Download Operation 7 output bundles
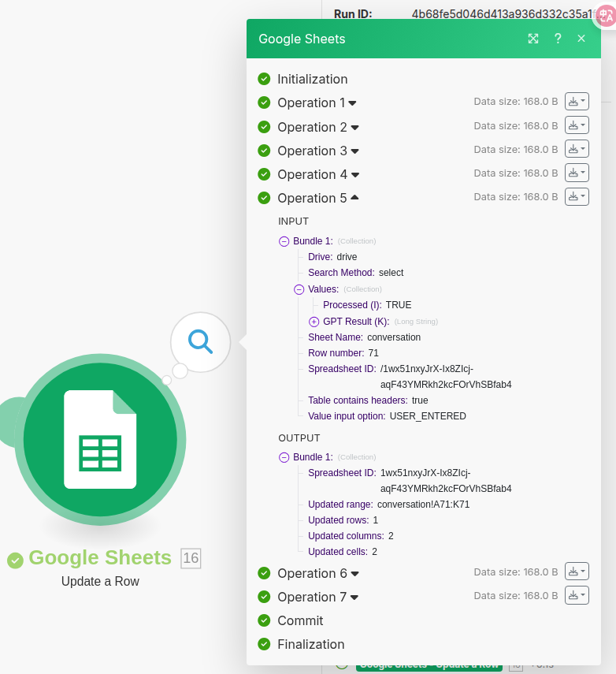The height and width of the screenshot is (674, 616). coord(577,595)
